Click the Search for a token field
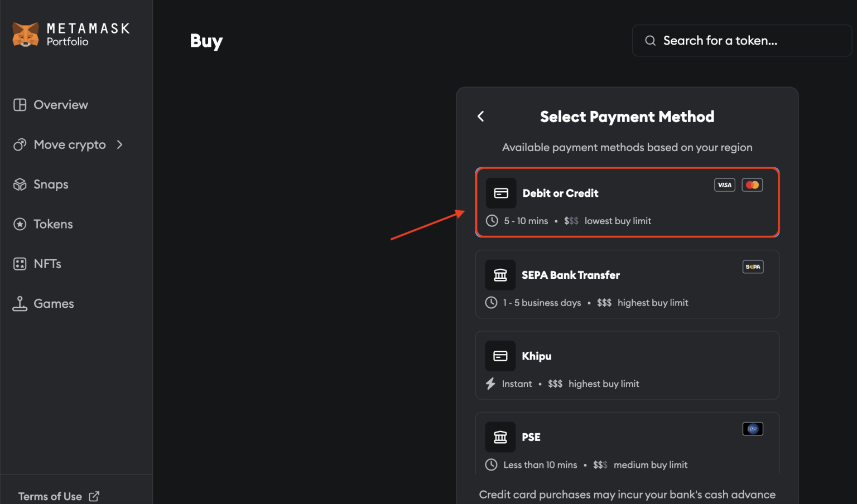This screenshot has height=504, width=857. (x=742, y=41)
